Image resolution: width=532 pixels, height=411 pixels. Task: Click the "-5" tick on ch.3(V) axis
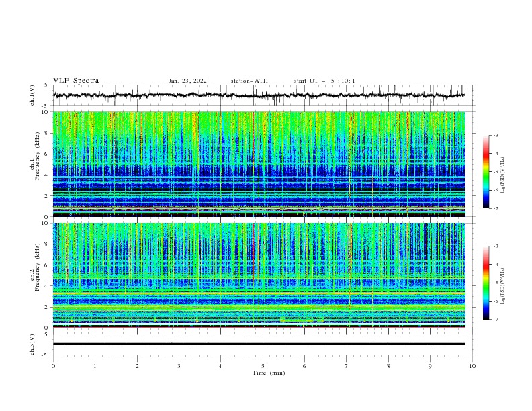point(46,355)
